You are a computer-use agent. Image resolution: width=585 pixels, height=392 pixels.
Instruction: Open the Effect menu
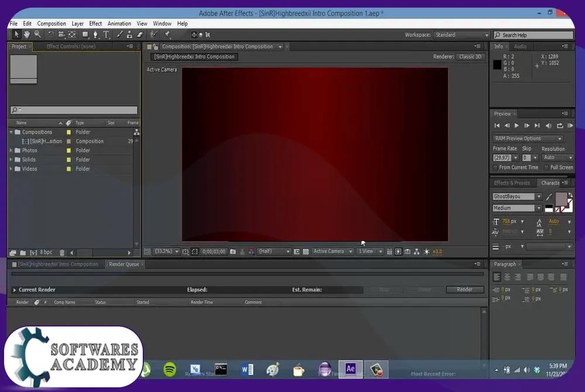[x=95, y=23]
